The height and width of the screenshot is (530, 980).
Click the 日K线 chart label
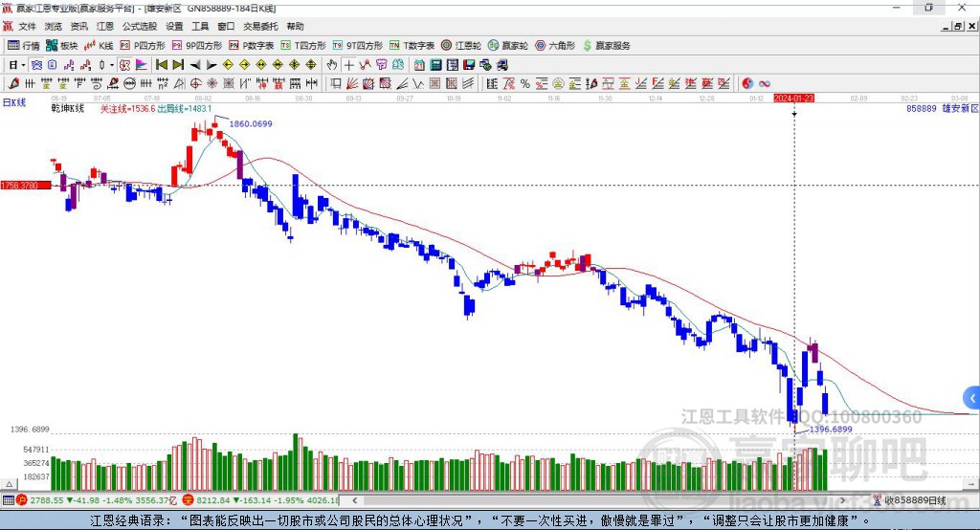pos(14,102)
